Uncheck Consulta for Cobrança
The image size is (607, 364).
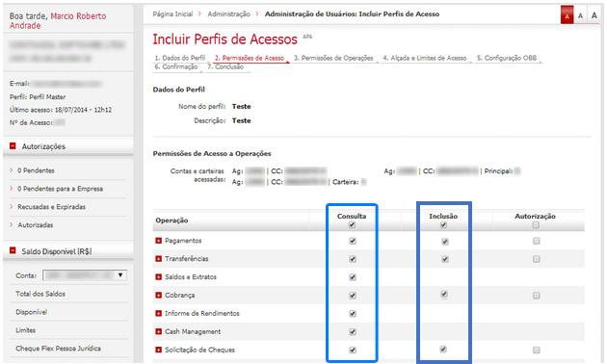point(353,296)
